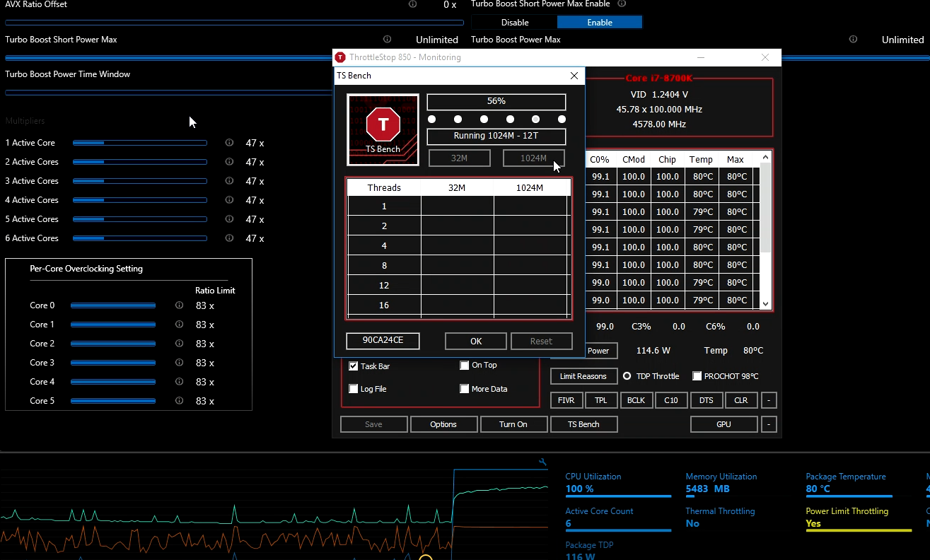Image resolution: width=930 pixels, height=560 pixels.
Task: Click info icon beside Core 0 ratio
Action: click(179, 305)
